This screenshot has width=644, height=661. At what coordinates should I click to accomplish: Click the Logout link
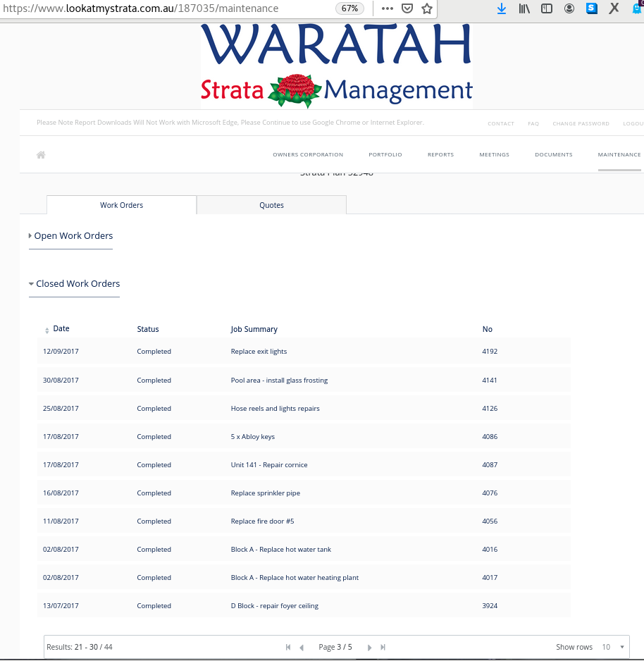point(633,123)
